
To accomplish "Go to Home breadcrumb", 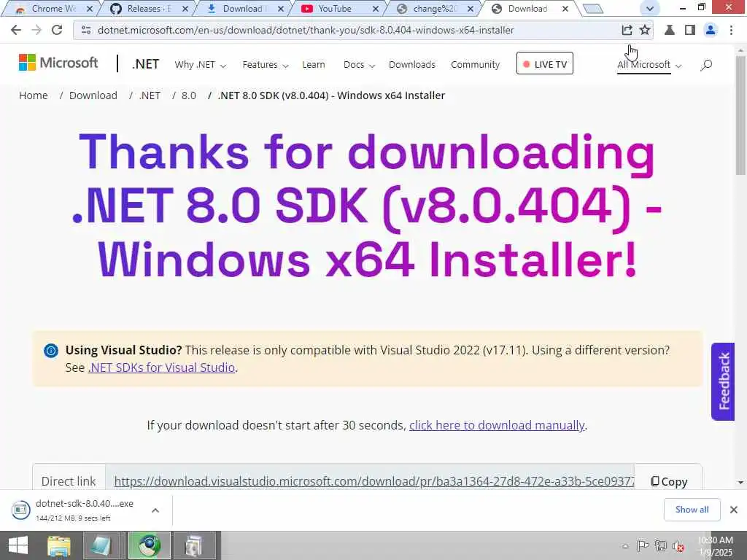I will 34,96.
